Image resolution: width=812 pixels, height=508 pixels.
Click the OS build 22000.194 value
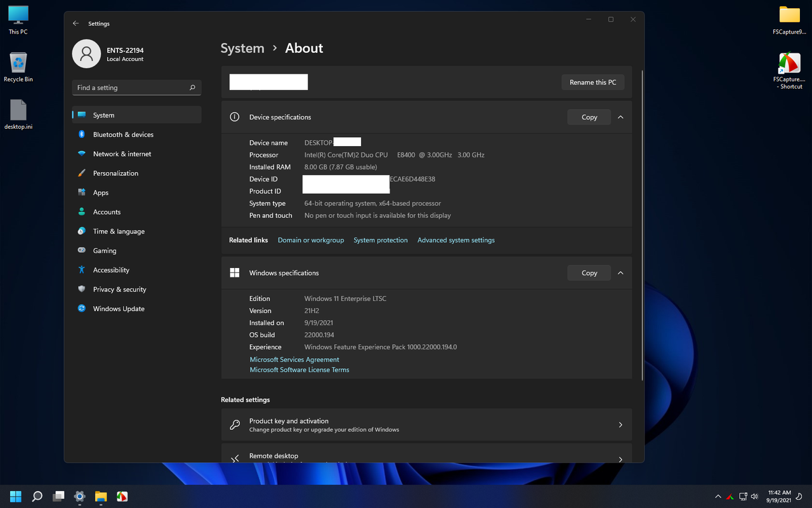coord(319,335)
